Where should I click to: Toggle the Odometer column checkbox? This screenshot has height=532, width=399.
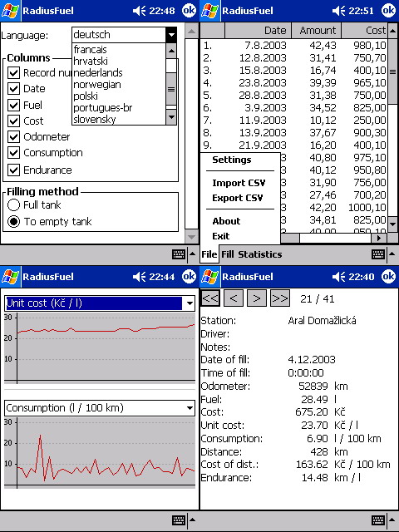13,136
